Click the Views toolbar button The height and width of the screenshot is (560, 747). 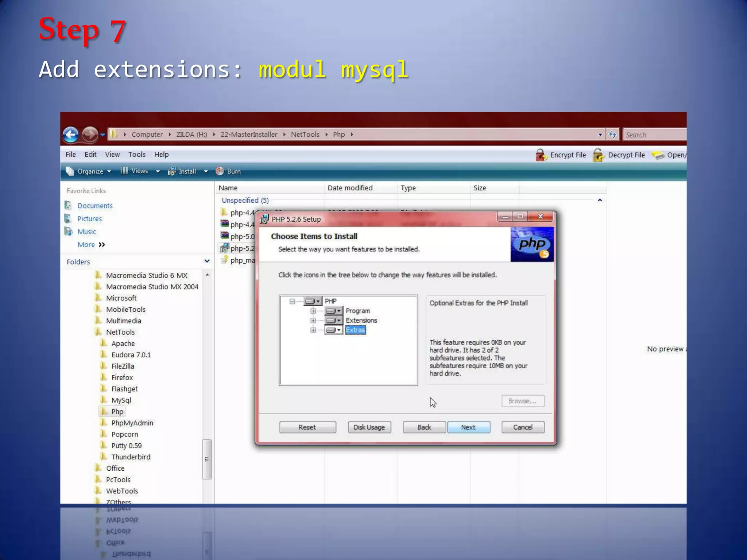pos(134,171)
